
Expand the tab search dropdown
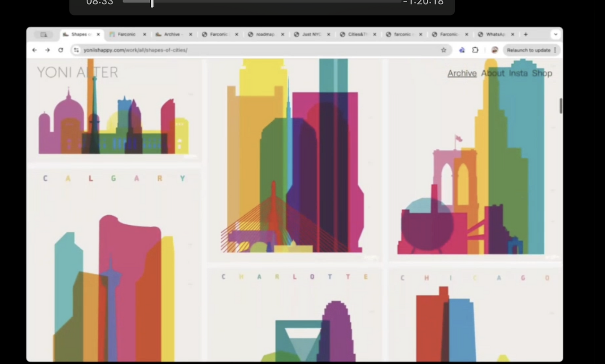point(555,34)
